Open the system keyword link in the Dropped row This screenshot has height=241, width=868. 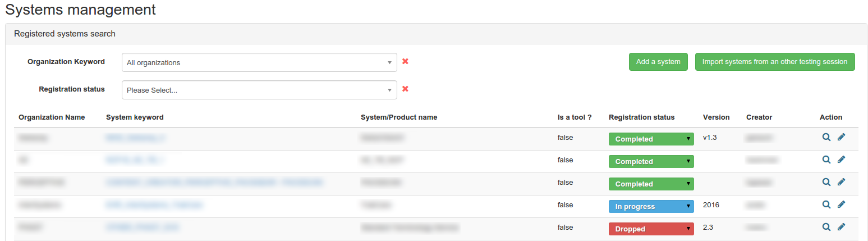[142, 227]
